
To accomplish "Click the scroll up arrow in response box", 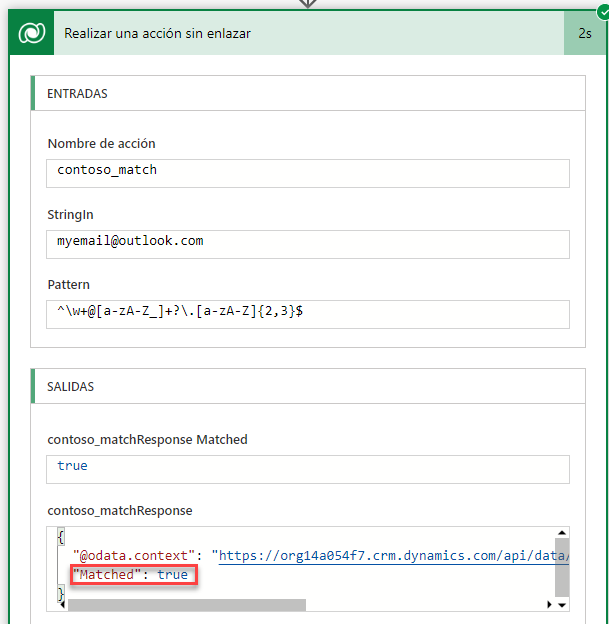I will (x=562, y=532).
